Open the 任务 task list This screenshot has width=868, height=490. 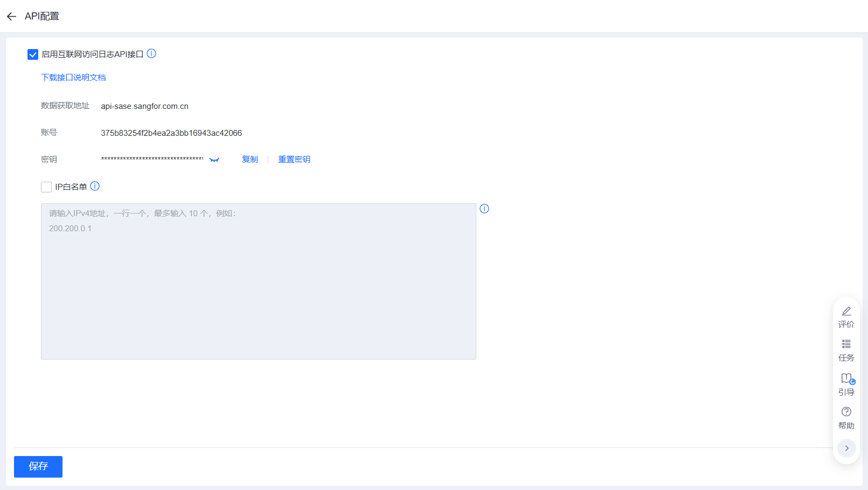click(846, 350)
